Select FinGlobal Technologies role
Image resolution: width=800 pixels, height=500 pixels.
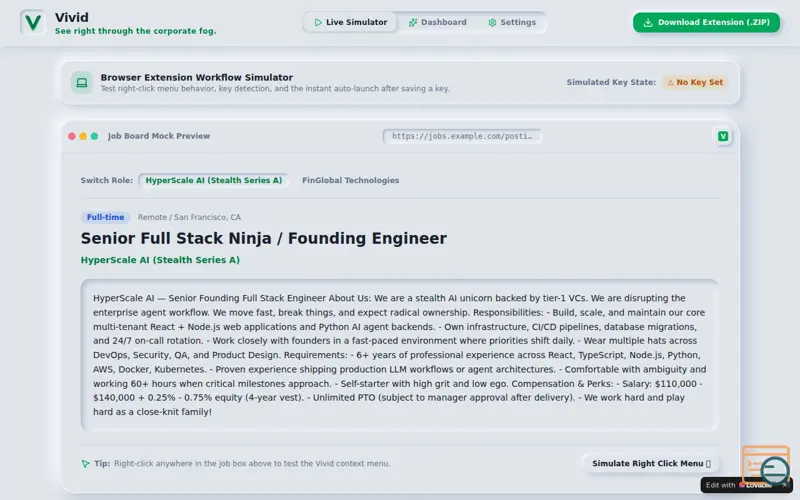point(351,180)
